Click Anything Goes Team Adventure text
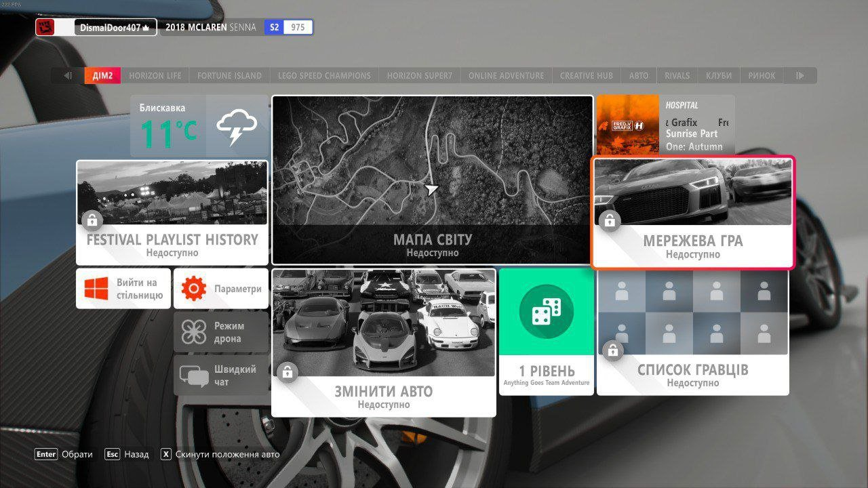 tap(547, 383)
